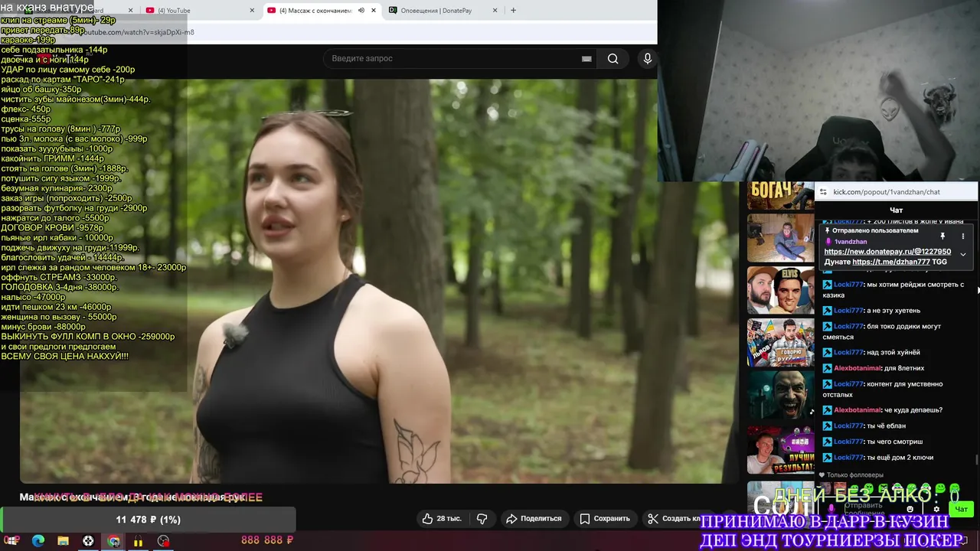Open the emoji picker in chat input
980x551 pixels.
[x=910, y=509]
